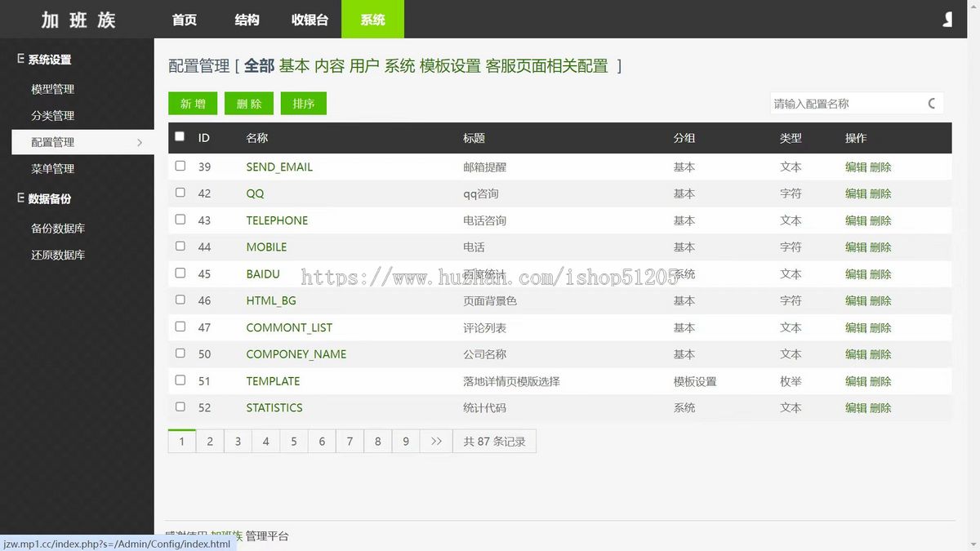
Task: Check the box for SEND_EMAIL row
Action: [180, 166]
